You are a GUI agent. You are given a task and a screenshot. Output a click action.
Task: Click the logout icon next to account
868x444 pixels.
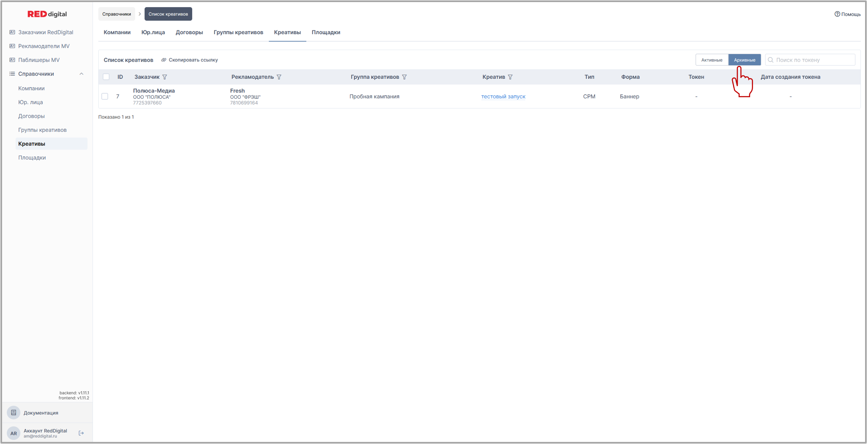pyautogui.click(x=81, y=433)
